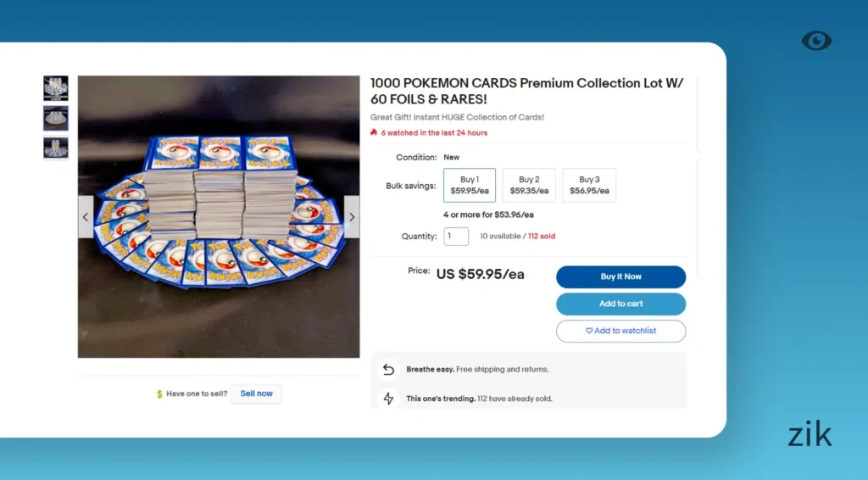Click into the Quantity input field
Viewport: 868px width, 480px height.
[x=456, y=236]
